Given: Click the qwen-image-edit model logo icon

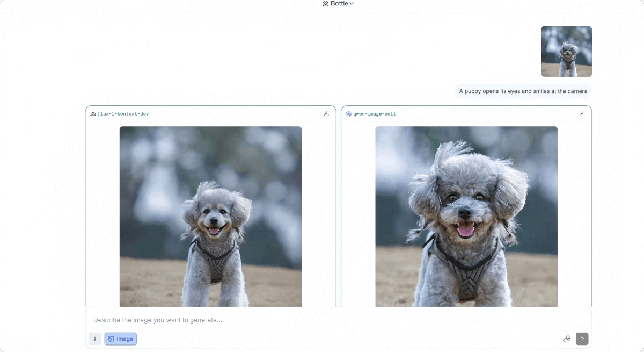Looking at the screenshot, I should [x=349, y=114].
